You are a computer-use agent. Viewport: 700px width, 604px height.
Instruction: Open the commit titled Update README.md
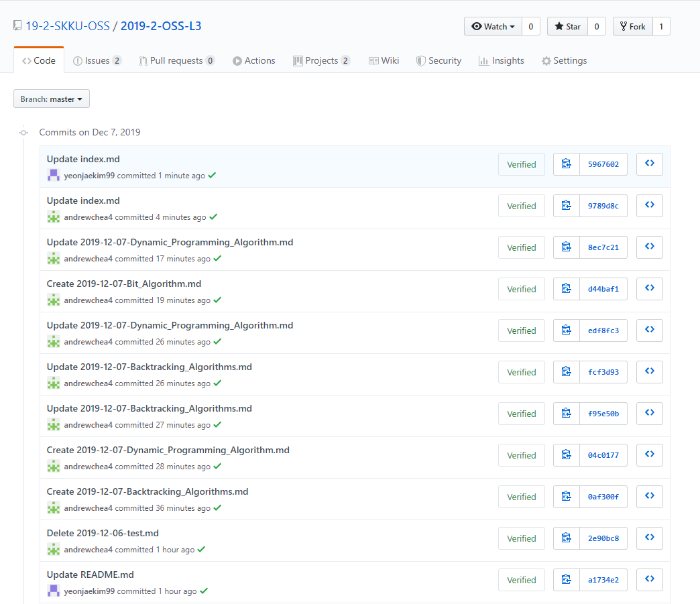(x=90, y=574)
